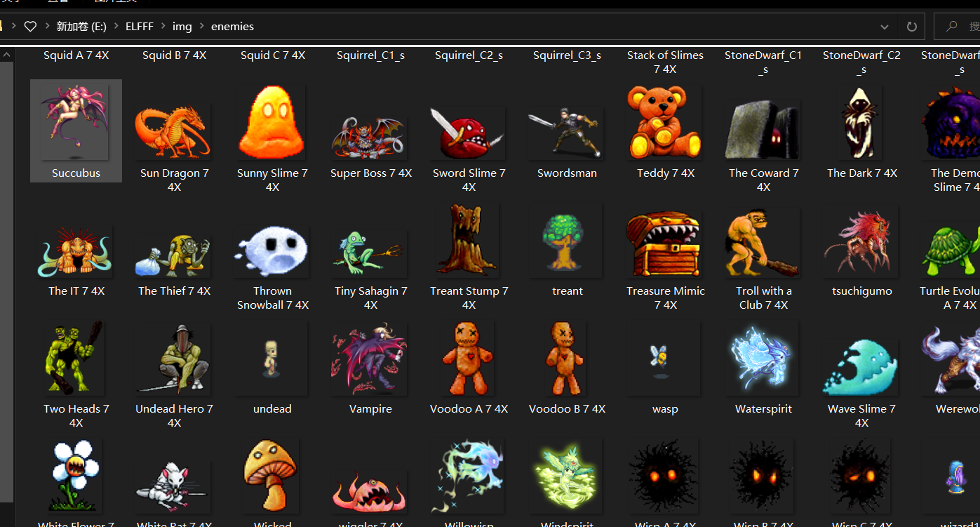Expand the chevron between img and enemies
Viewport: 980px width, 527px height.
202,27
